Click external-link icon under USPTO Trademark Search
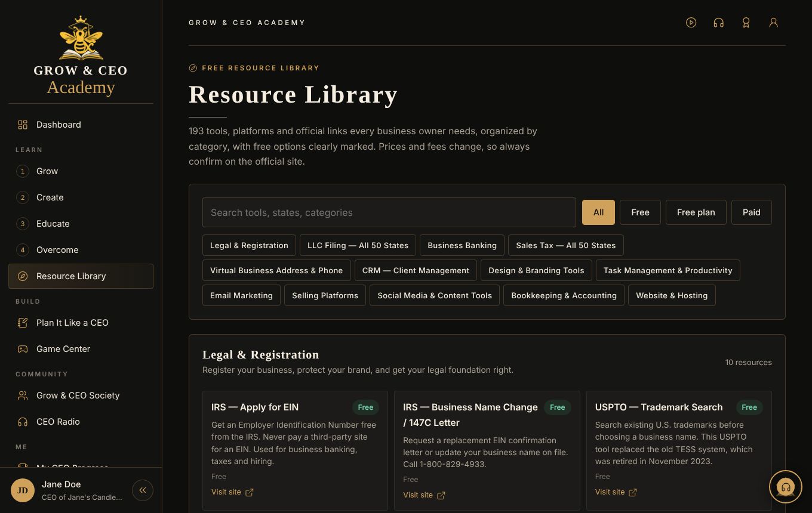The height and width of the screenshot is (513, 812). click(633, 492)
